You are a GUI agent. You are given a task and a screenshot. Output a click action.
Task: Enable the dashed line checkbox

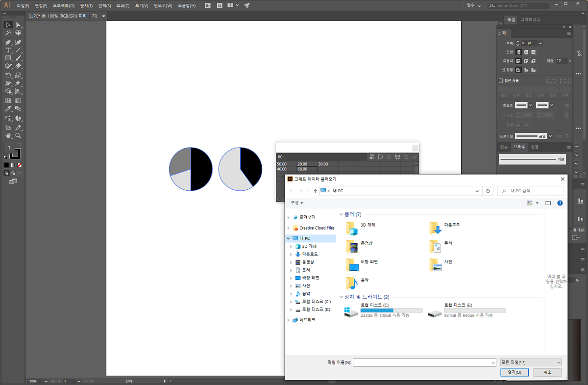(501, 80)
